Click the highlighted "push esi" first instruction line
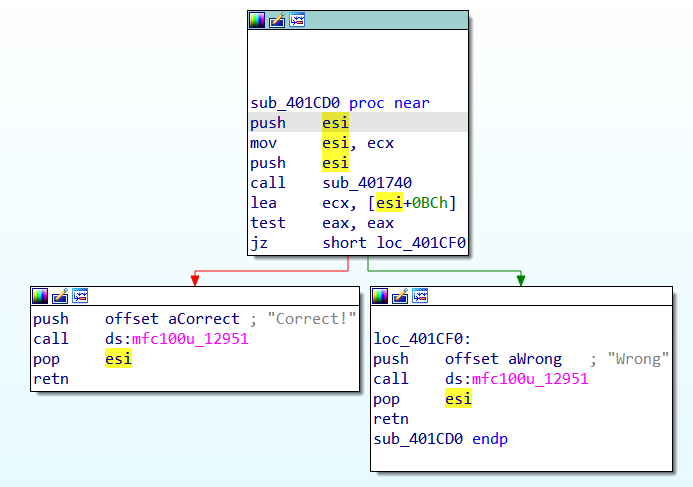 coord(358,122)
